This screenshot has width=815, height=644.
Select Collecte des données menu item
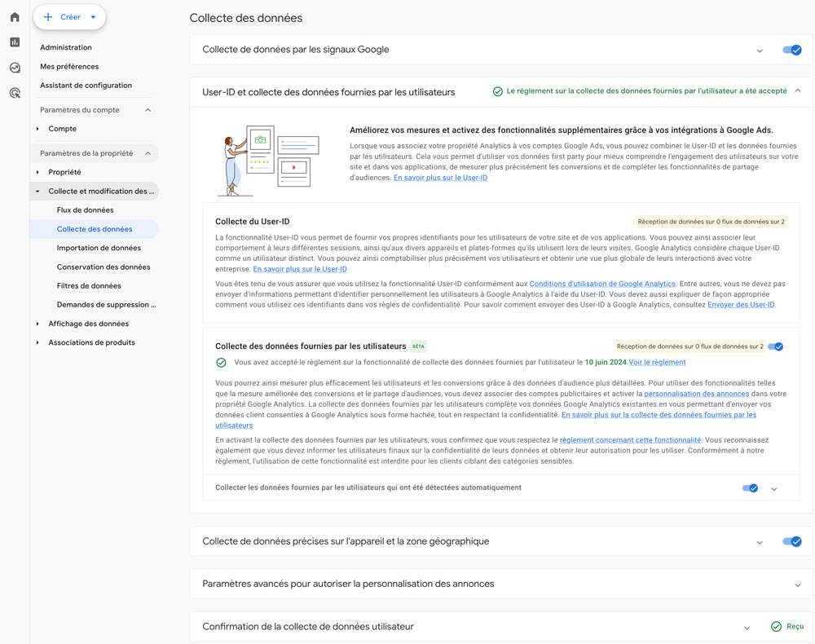(94, 229)
